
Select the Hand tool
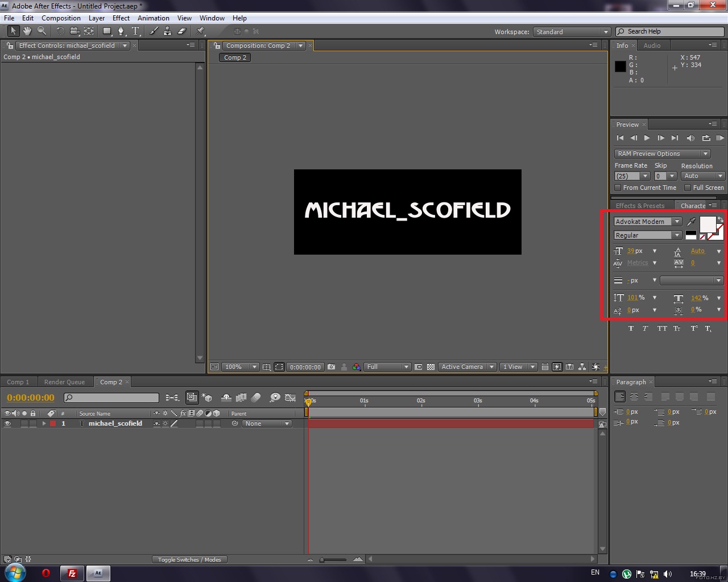tap(27, 31)
